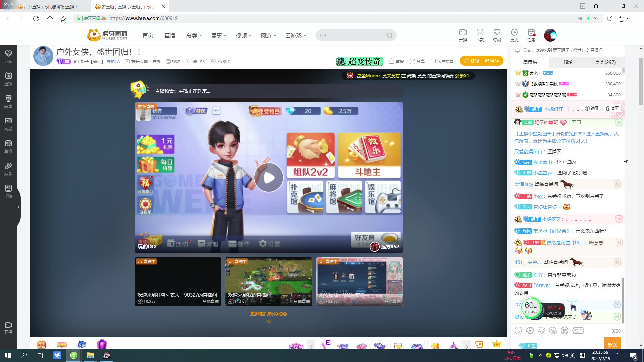Expand the 网游 dropdown menu
The image size is (644, 362).
[268, 35]
